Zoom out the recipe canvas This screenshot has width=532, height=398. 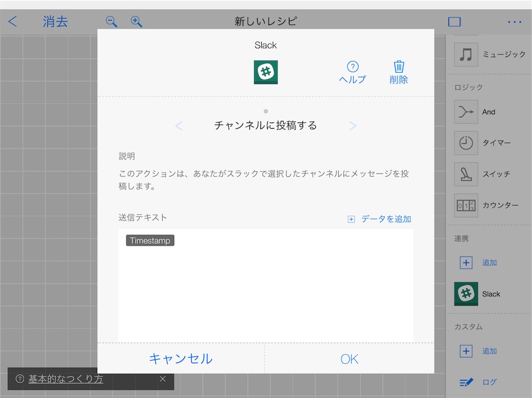pyautogui.click(x=111, y=22)
